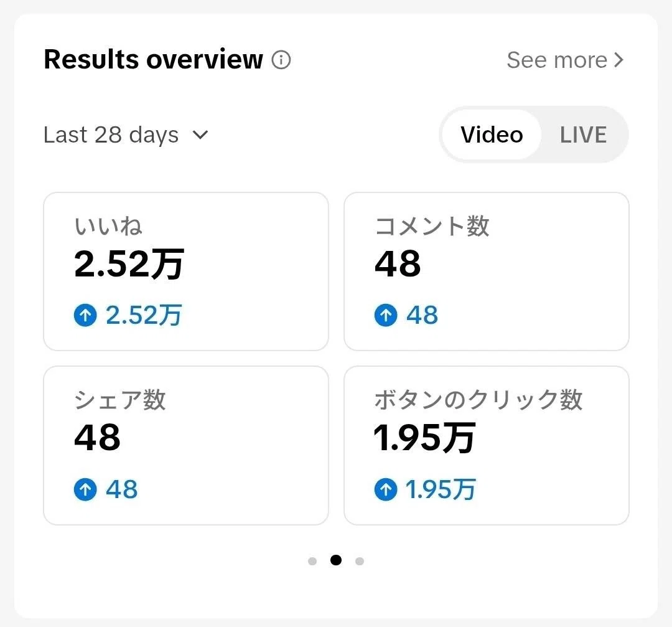This screenshot has width=672, height=627.
Task: Open the シェア数 shares card
Action: 186,446
